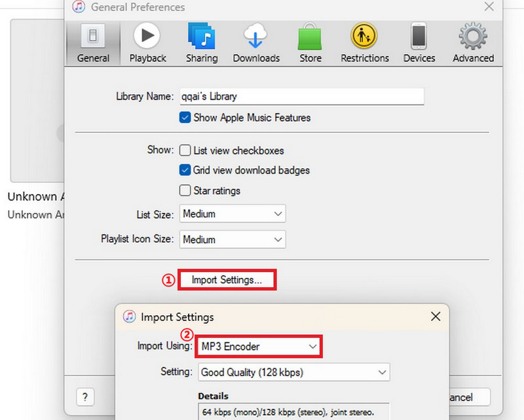The height and width of the screenshot is (420, 524).
Task: Click the iTunes icon in General Preferences title
Action: [79, 7]
